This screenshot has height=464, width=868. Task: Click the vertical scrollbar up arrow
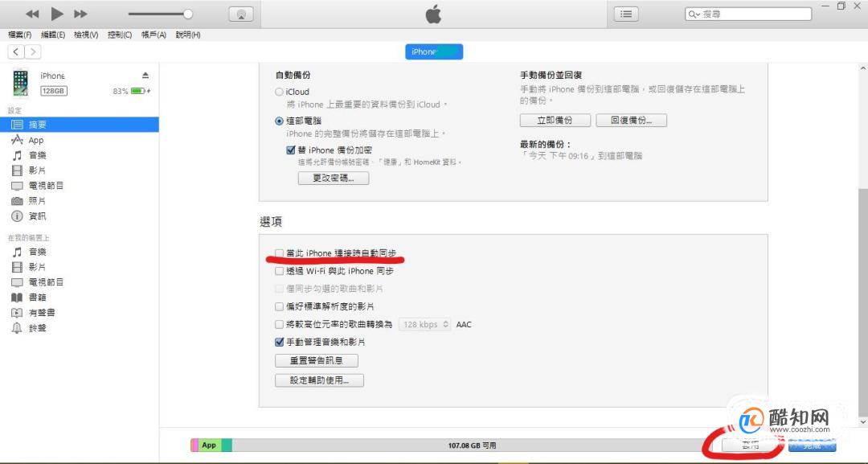click(x=862, y=68)
